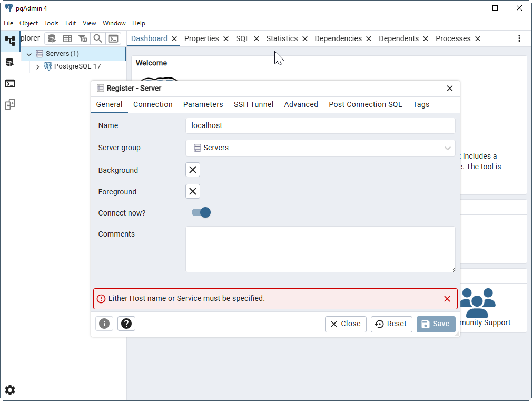Open the File menu

[x=8, y=23]
